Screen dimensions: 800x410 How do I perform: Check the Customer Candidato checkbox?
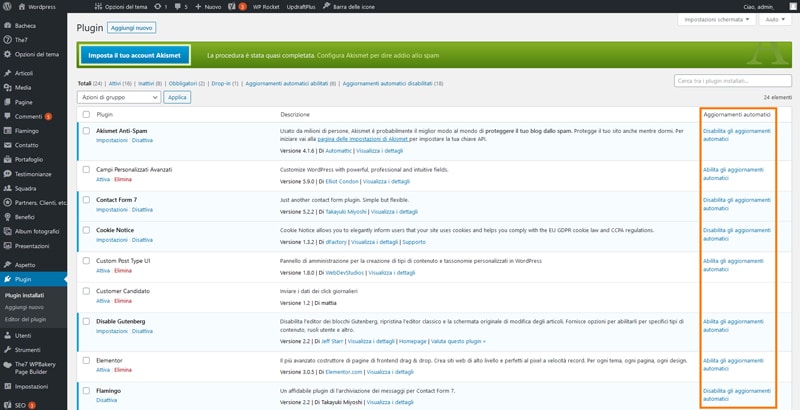point(86,291)
